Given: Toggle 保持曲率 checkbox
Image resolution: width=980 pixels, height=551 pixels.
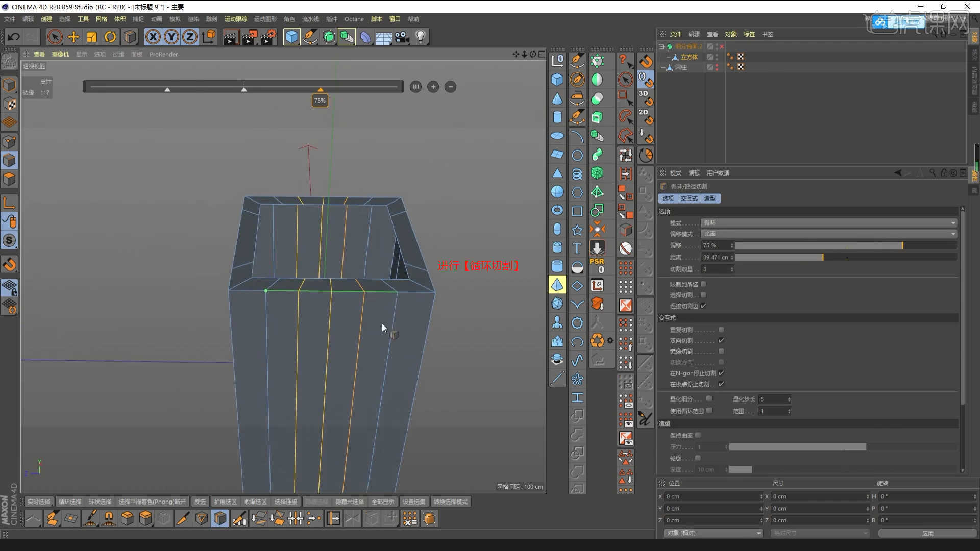Looking at the screenshot, I should [x=698, y=435].
